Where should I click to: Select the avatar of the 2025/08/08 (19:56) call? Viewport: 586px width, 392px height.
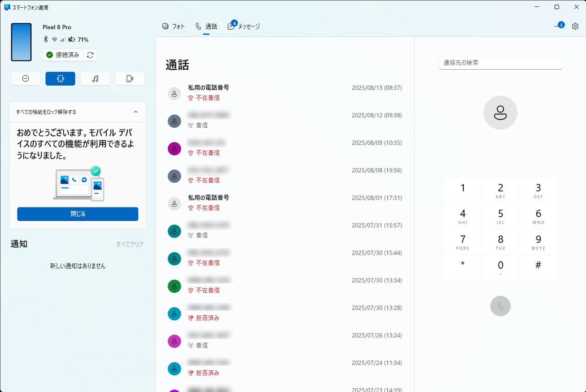pos(174,176)
